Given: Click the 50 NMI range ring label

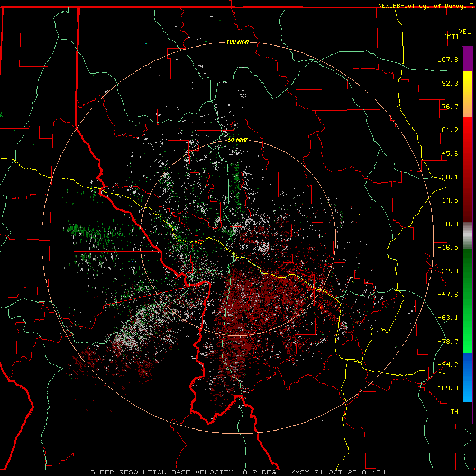Looking at the screenshot, I should 237,140.
